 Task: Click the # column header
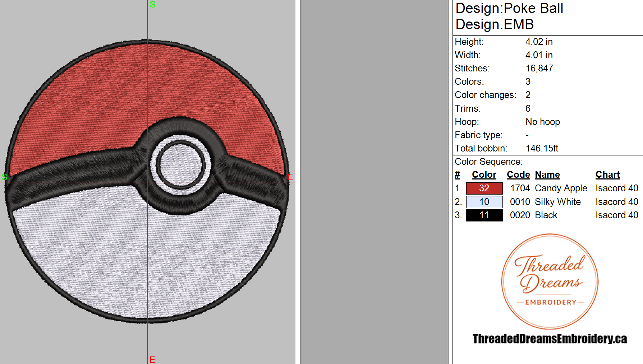tap(457, 175)
